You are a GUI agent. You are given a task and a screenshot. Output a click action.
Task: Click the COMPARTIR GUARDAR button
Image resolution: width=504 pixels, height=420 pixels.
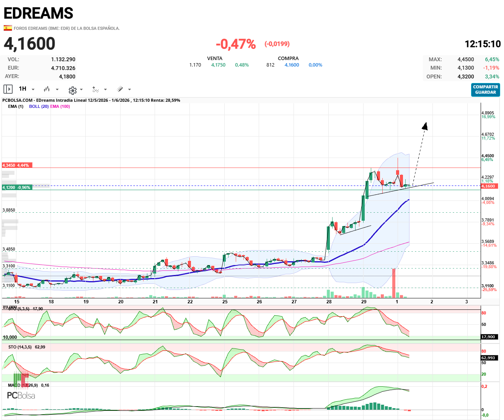pos(486,90)
